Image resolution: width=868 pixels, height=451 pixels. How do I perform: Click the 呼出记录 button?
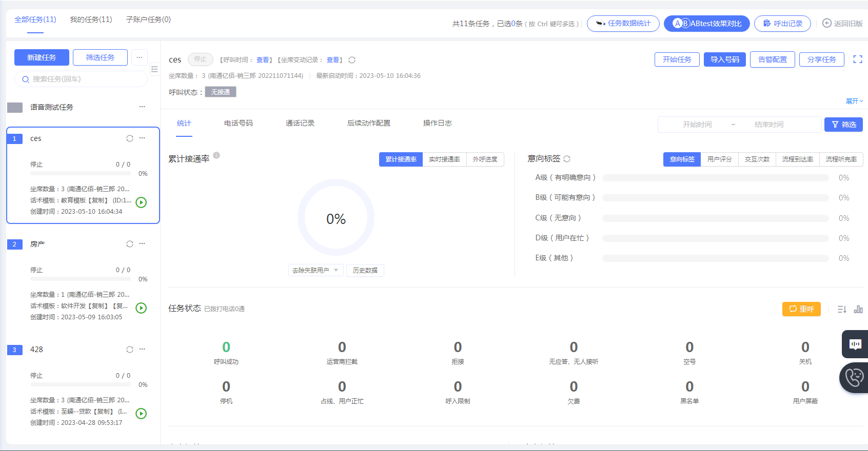[x=783, y=24]
